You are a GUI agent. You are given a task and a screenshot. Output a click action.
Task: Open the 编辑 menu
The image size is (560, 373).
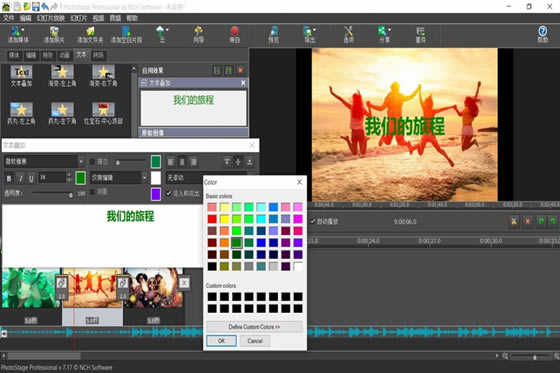coord(26,18)
